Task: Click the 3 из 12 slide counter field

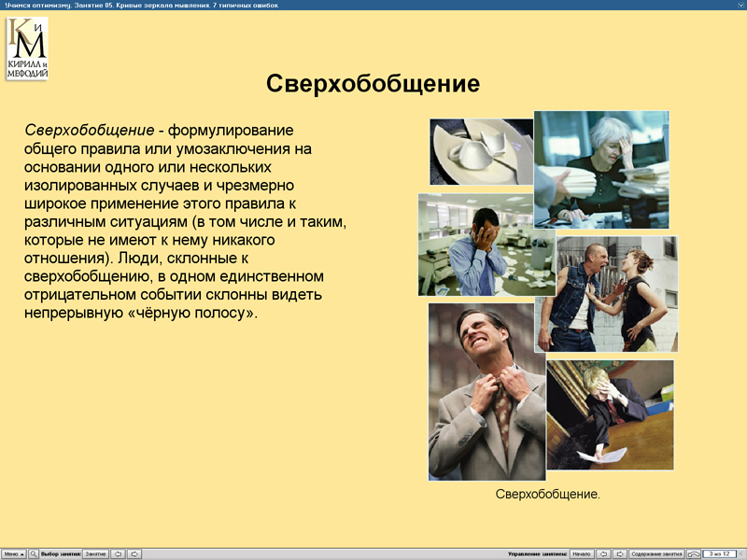Action: tap(718, 553)
